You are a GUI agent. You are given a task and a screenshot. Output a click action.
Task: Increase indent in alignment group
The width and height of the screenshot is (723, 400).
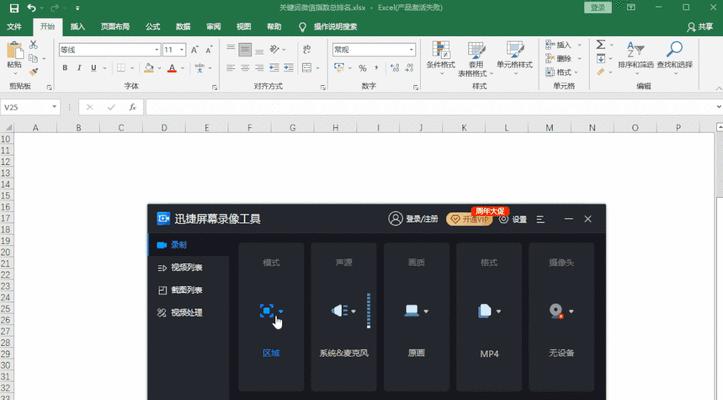pyautogui.click(x=289, y=68)
